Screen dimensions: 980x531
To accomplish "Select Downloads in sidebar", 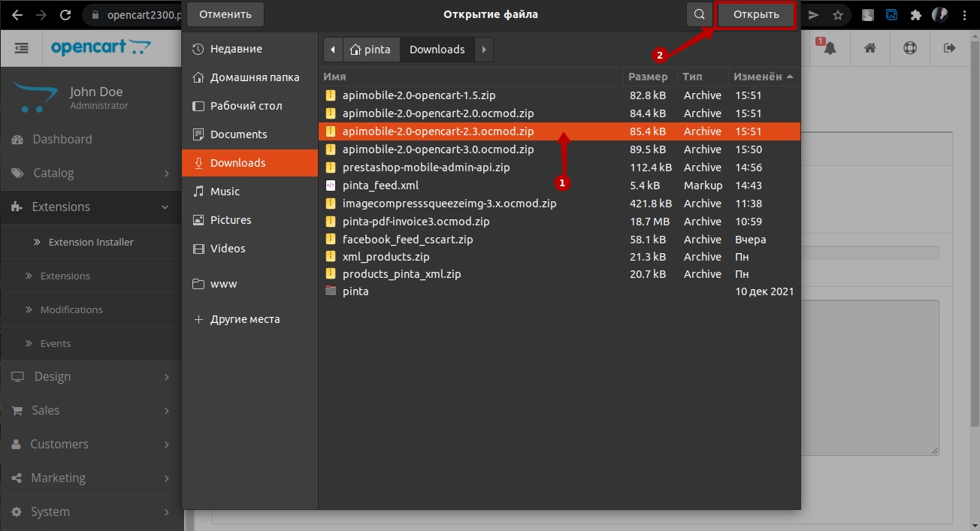I will [x=250, y=163].
